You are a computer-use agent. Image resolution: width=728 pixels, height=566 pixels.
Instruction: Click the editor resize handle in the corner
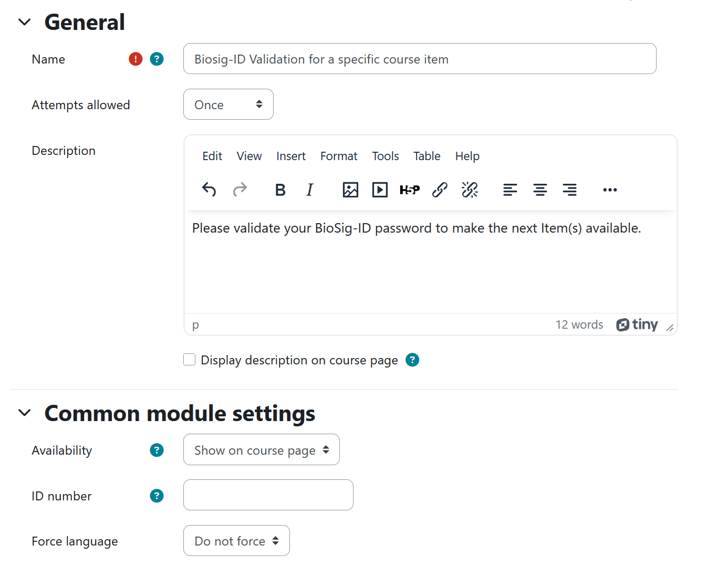click(670, 328)
